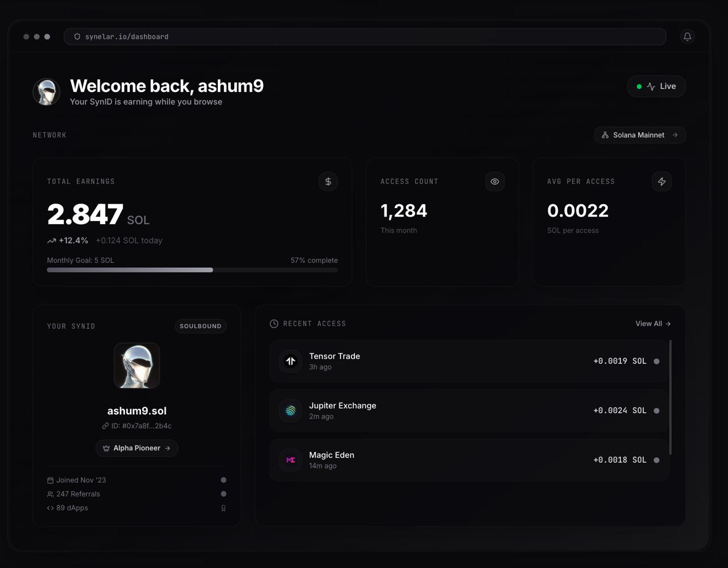Click the monthly goal progress bar
Screen dimensions: 728x568
[x=192, y=270]
